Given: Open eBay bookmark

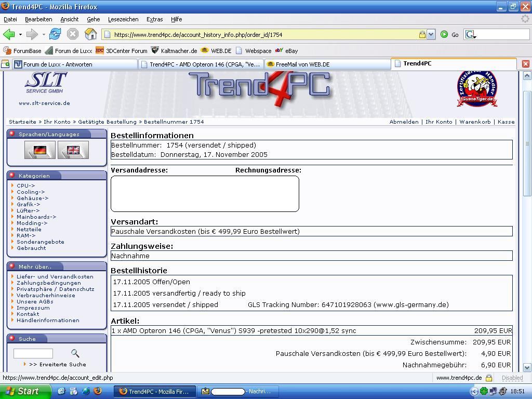Looking at the screenshot, I should [x=287, y=51].
